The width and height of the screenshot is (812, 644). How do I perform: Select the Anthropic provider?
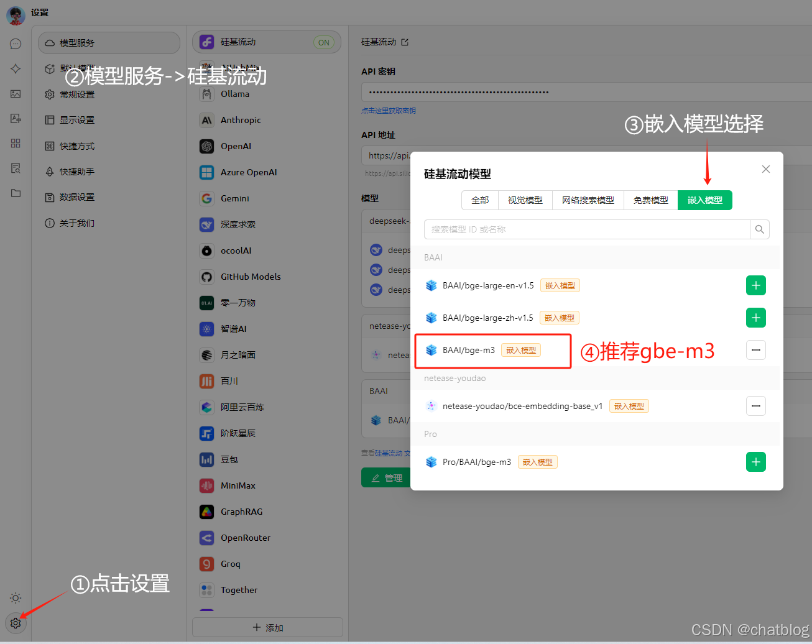267,120
